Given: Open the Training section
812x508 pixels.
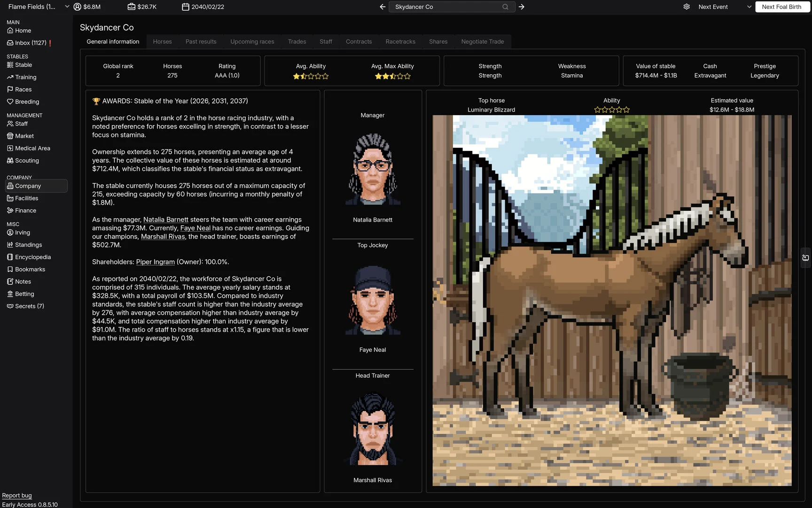Looking at the screenshot, I should (x=24, y=77).
